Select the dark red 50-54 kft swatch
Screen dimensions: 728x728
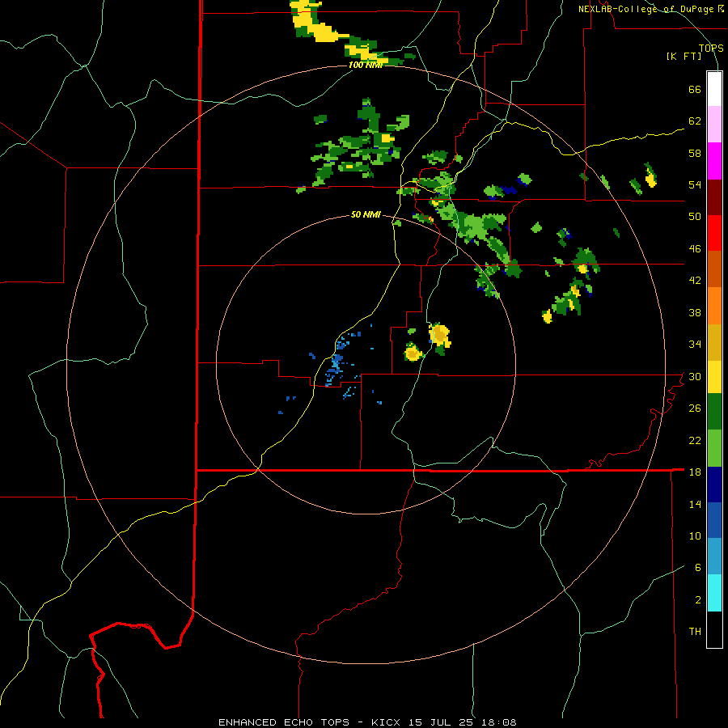(x=714, y=197)
